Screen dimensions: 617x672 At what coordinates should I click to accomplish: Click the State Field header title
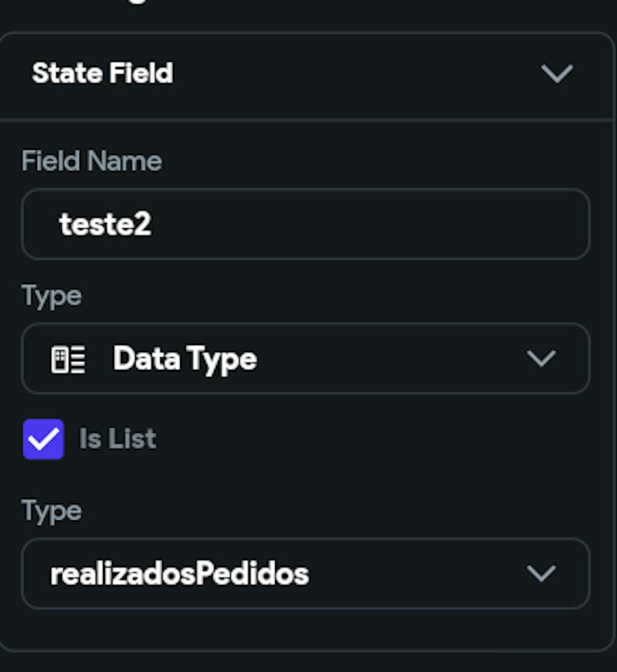102,73
